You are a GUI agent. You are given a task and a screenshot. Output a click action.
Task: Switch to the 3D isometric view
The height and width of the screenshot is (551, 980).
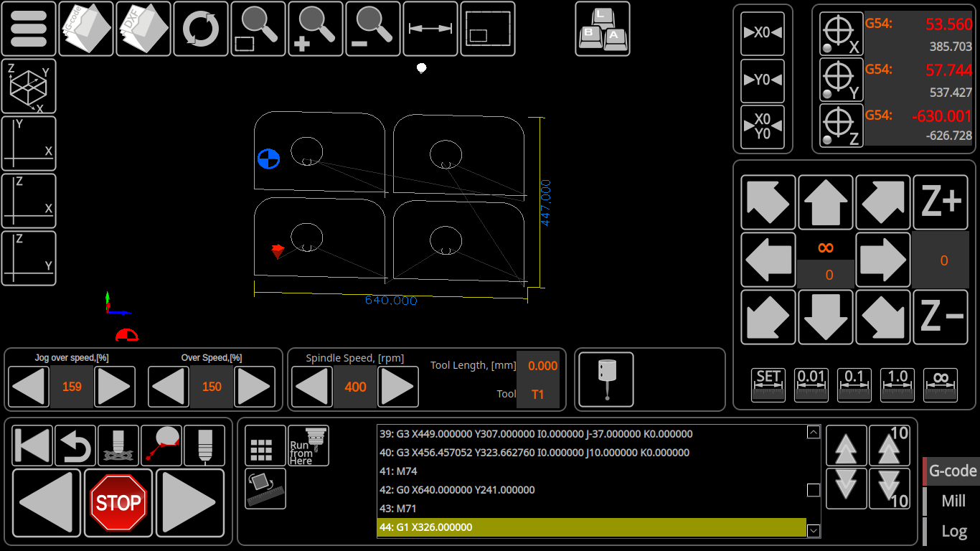click(29, 86)
